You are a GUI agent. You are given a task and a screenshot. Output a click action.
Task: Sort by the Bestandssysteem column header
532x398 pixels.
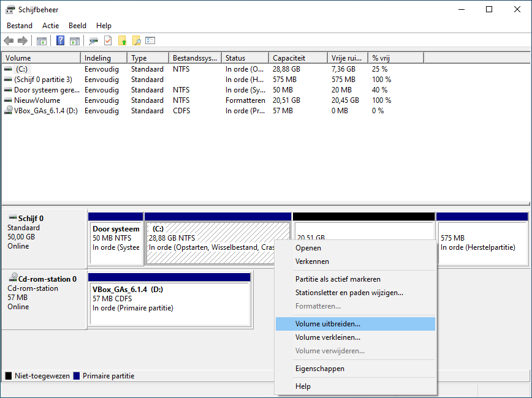tap(195, 58)
